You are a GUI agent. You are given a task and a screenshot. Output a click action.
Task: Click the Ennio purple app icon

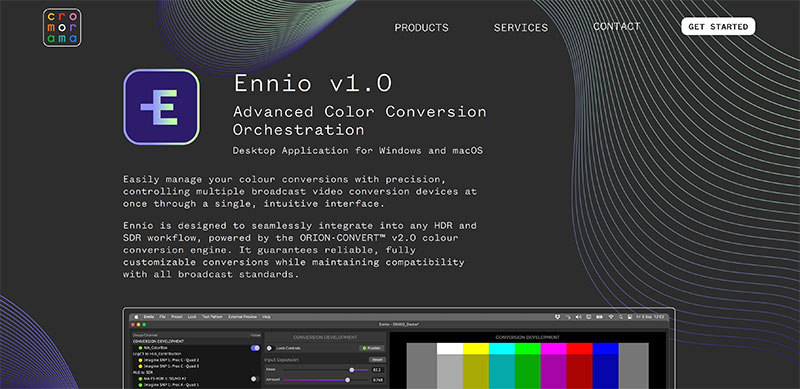pos(161,107)
